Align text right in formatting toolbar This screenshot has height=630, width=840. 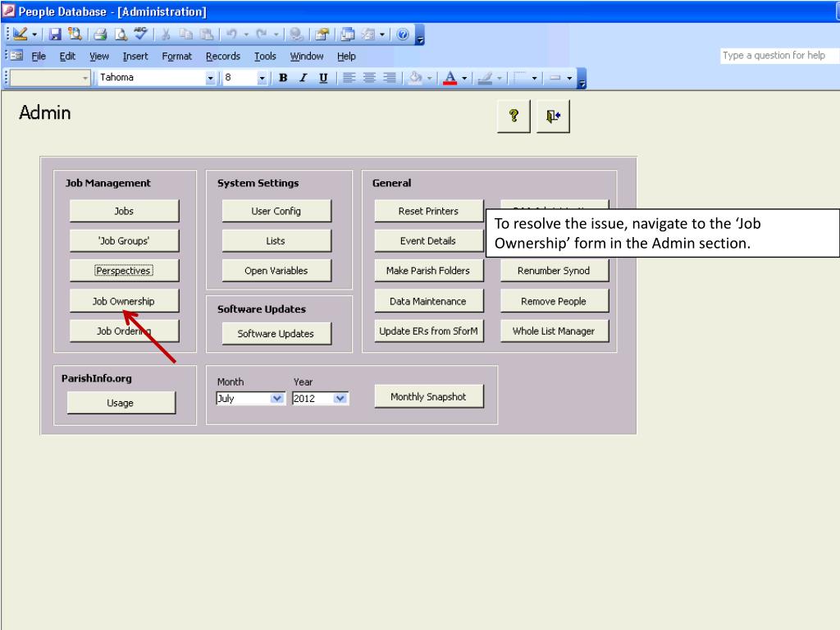coord(390,78)
